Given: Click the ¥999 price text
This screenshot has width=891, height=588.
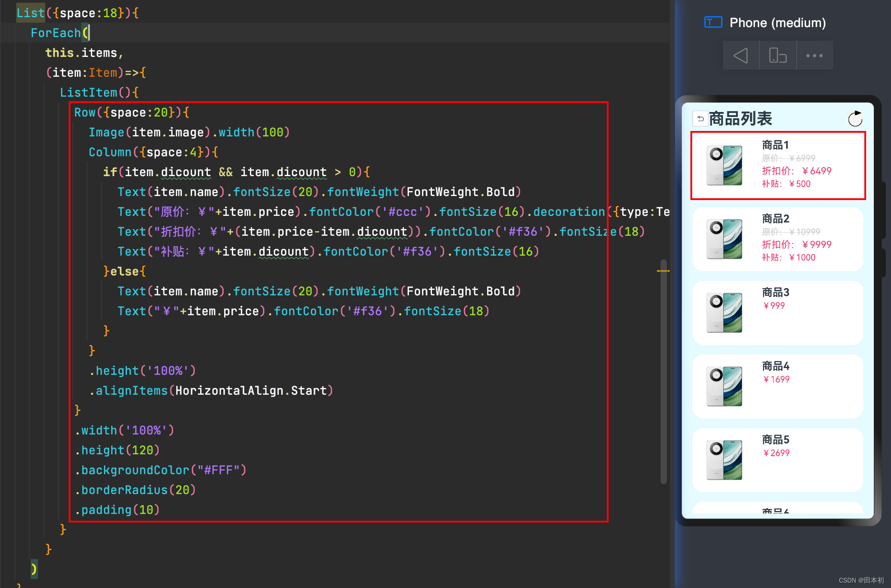Looking at the screenshot, I should click(x=774, y=306).
